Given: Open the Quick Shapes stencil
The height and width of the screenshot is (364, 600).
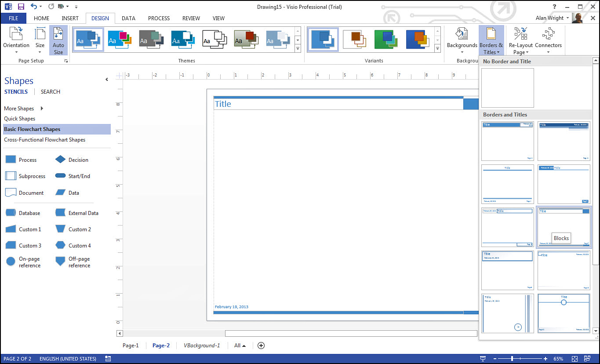Looking at the screenshot, I should (x=20, y=119).
